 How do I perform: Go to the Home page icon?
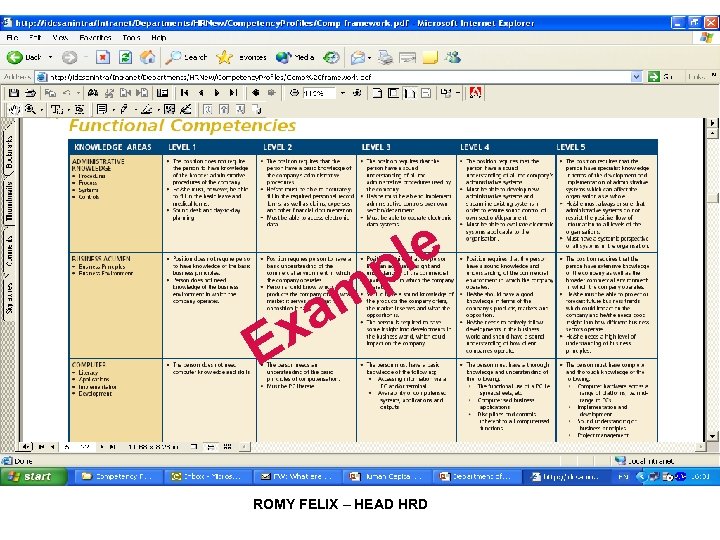point(147,57)
